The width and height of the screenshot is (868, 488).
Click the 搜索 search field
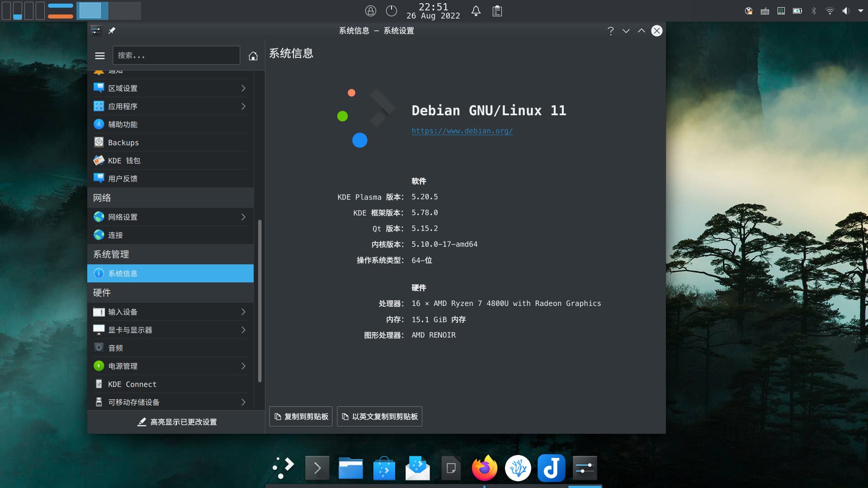pyautogui.click(x=176, y=56)
